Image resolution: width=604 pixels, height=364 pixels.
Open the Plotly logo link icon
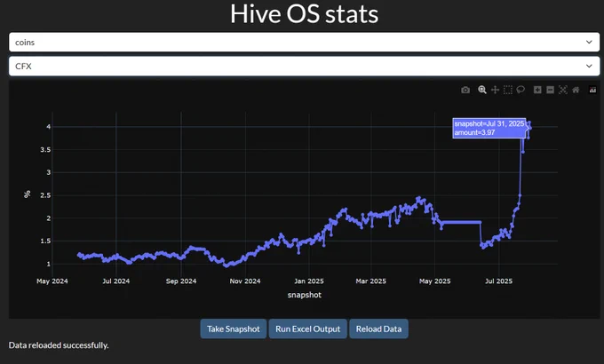coord(592,90)
